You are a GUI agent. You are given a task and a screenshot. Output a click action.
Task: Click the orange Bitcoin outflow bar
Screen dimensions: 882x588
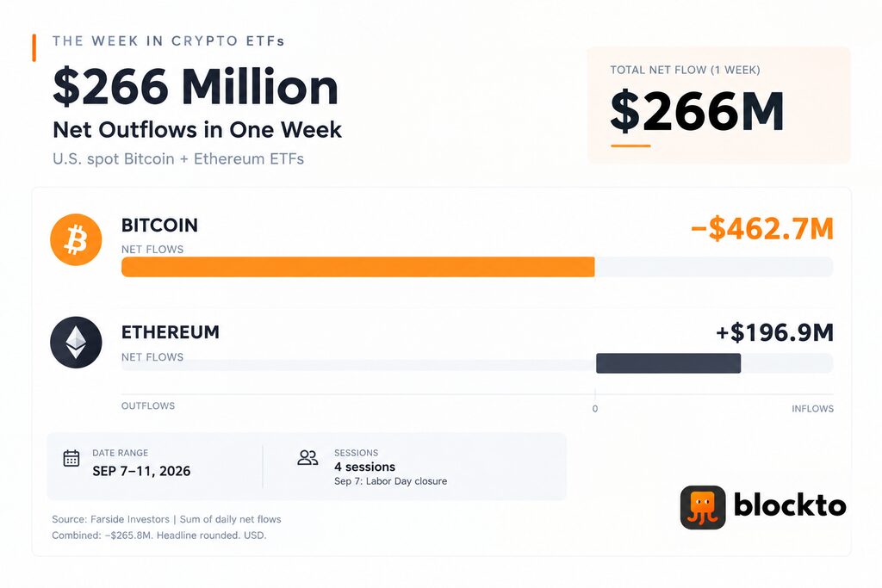coord(357,267)
